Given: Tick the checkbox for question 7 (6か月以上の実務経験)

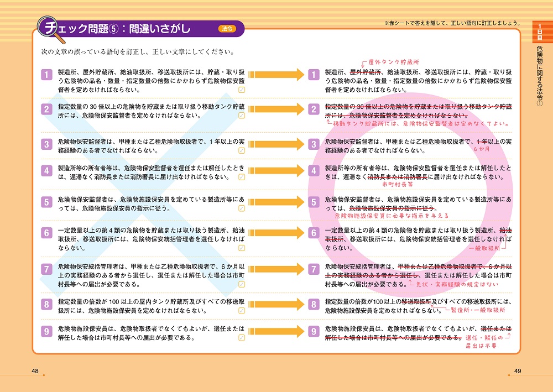Looking at the screenshot, I should coord(242,285).
